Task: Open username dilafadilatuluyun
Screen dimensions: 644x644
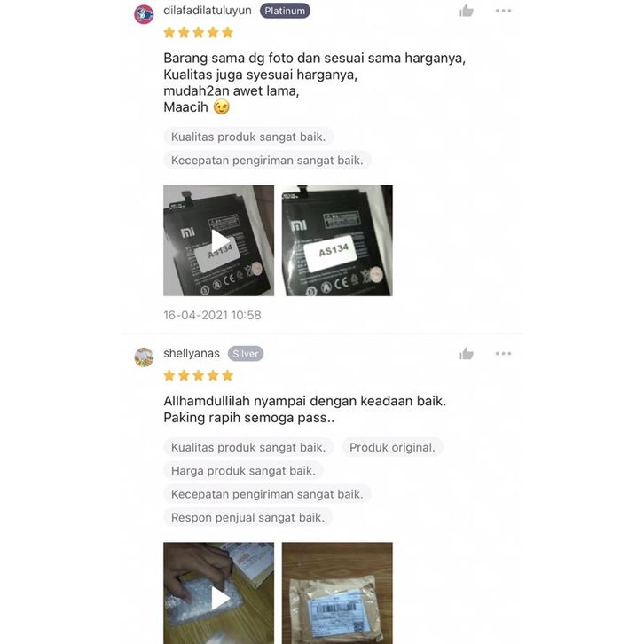Action: (208, 11)
